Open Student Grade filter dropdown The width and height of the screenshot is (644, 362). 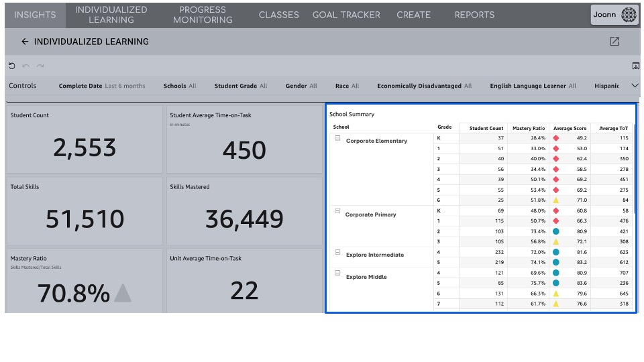(x=241, y=86)
